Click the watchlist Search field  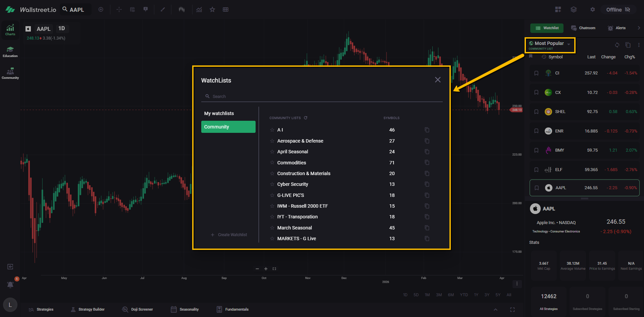click(321, 97)
